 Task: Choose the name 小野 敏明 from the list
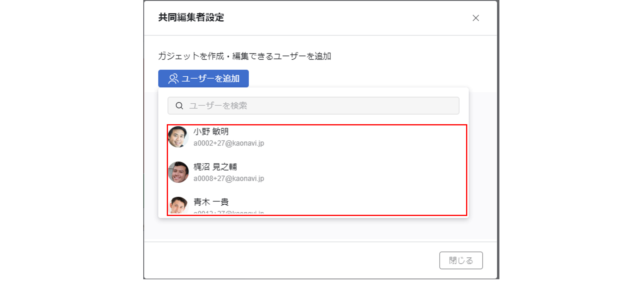(x=211, y=132)
